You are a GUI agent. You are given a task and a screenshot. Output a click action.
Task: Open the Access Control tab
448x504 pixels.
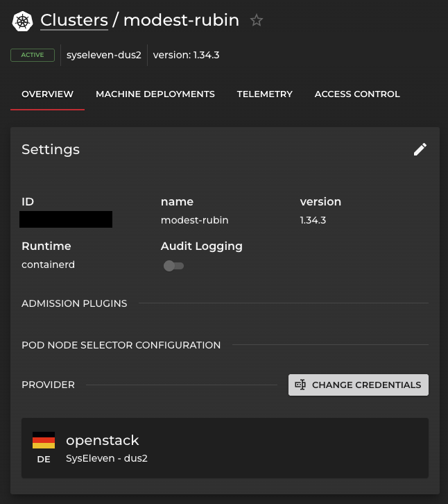tap(357, 94)
